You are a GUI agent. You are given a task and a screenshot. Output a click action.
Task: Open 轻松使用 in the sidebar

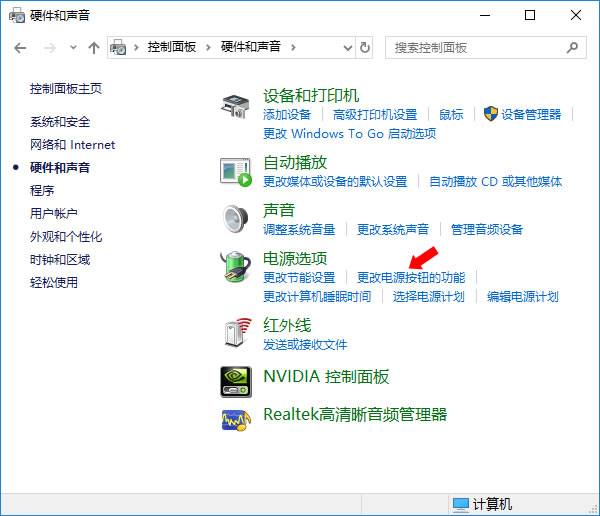tap(54, 282)
